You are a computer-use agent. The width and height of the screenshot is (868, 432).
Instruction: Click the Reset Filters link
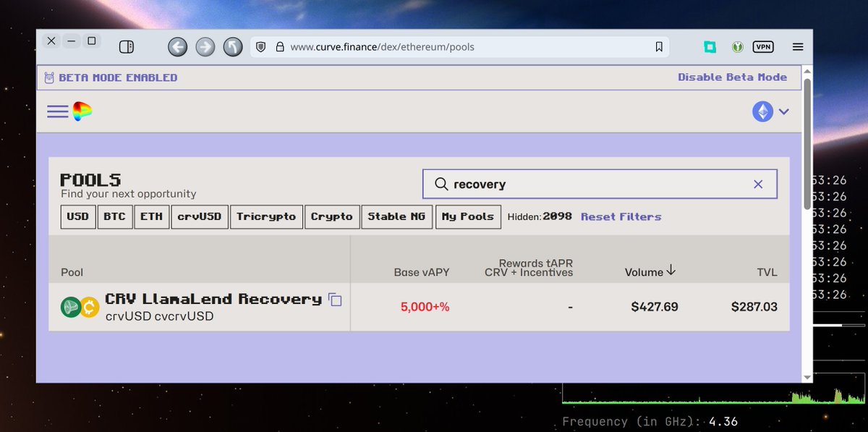621,216
